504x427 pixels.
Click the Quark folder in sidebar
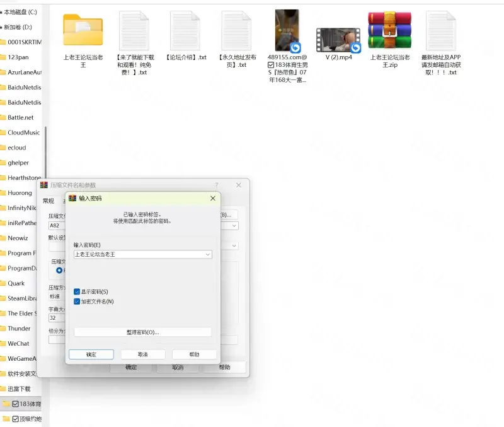(x=16, y=283)
